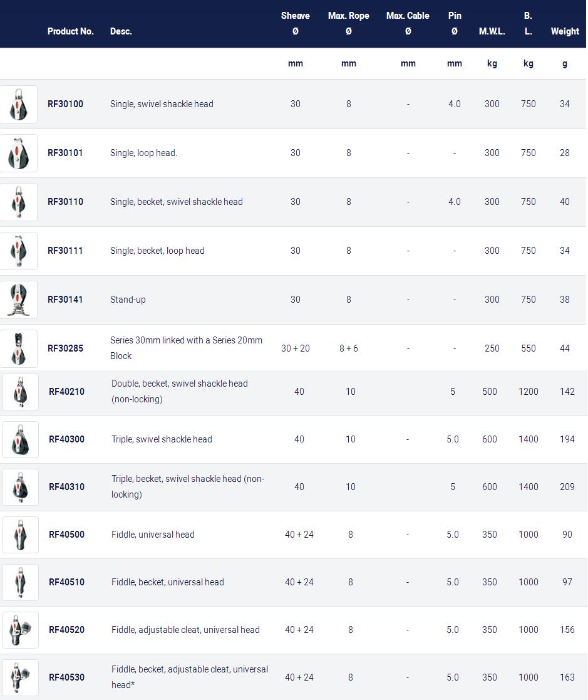Open the RF30100 product thumbnail image
This screenshot has width=588, height=700.
pos(18,105)
